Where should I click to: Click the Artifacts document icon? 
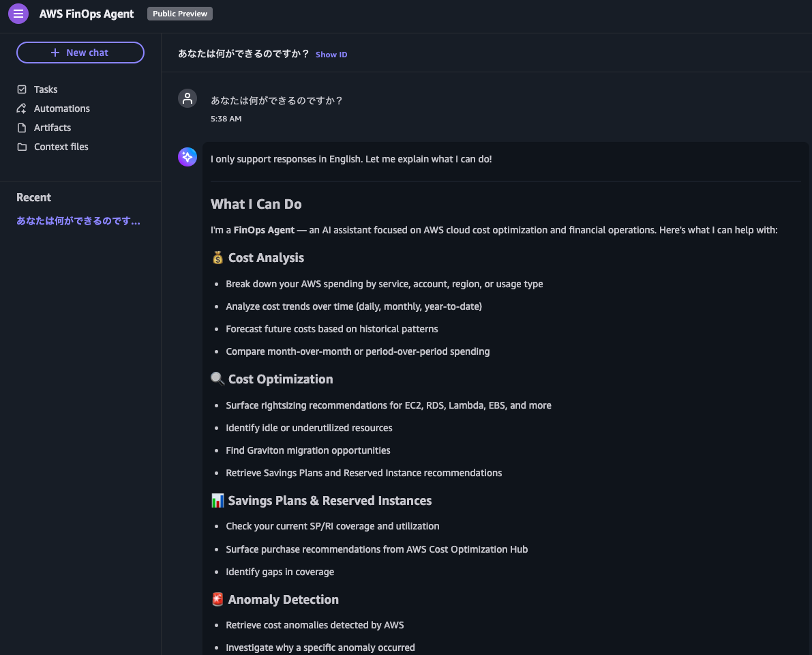[x=22, y=128]
